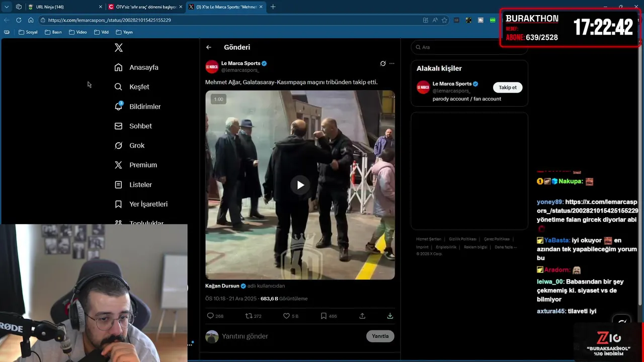
Task: Open the post's three-dot more menu
Action: pos(392,63)
